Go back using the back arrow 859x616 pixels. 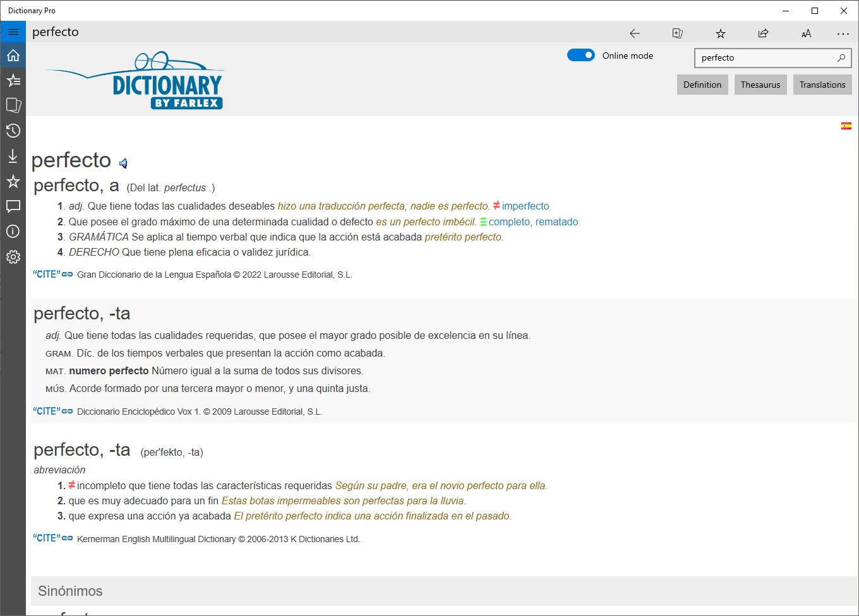[x=634, y=33]
